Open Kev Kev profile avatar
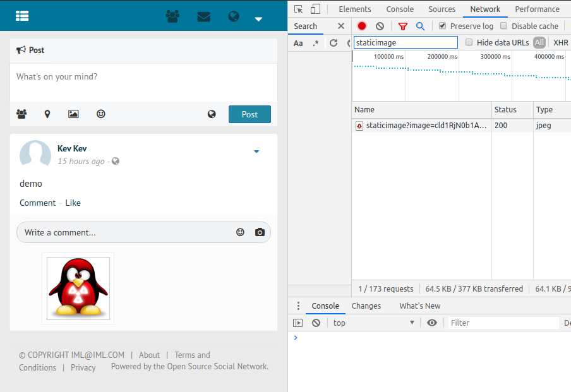571x392 pixels. pyautogui.click(x=35, y=153)
